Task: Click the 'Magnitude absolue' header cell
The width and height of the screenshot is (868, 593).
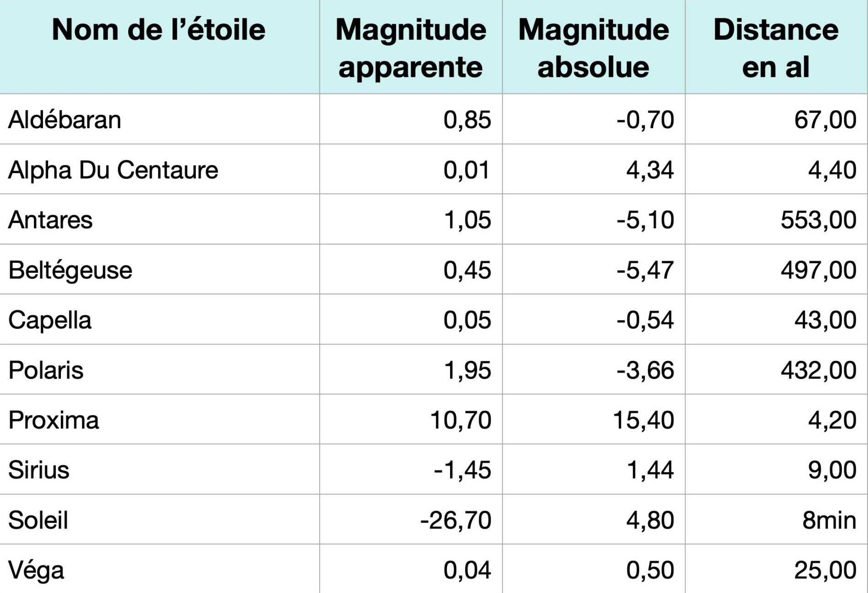Action: click(x=593, y=48)
